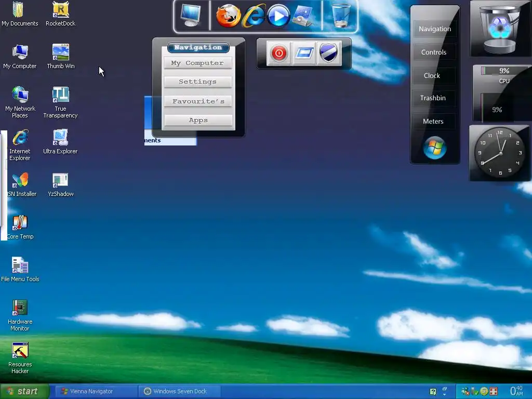
Task: Open Windows Media Player in the dock
Action: [x=278, y=16]
